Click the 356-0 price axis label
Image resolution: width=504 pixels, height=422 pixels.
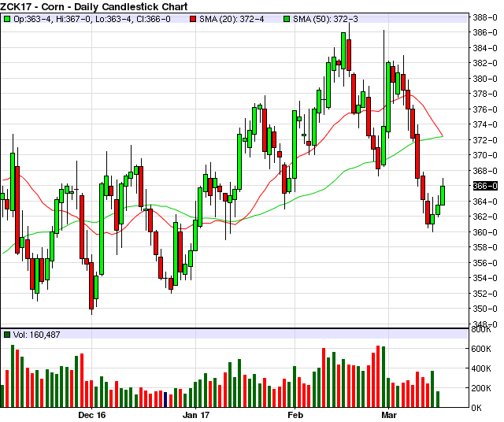[485, 263]
